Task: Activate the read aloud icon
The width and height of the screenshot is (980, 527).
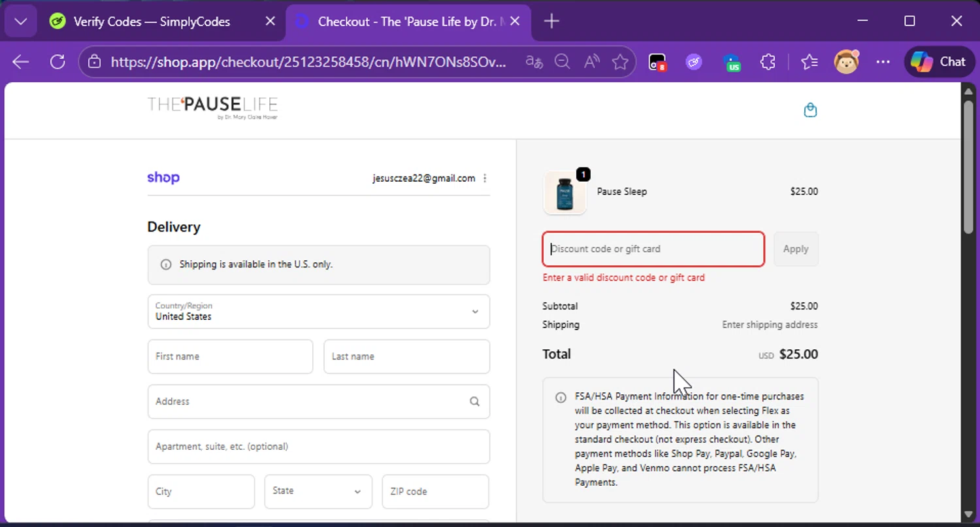Action: click(591, 62)
